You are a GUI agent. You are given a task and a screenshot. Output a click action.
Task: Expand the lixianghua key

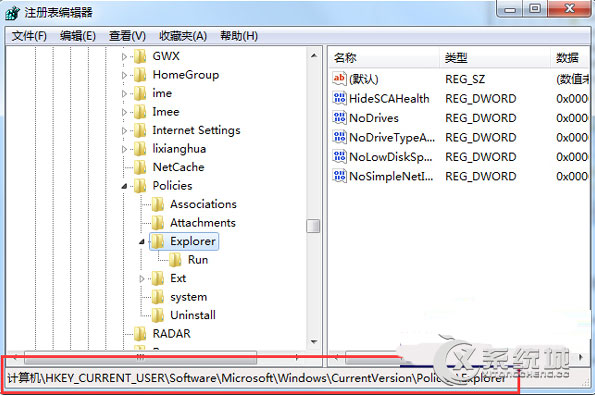pyautogui.click(x=124, y=149)
